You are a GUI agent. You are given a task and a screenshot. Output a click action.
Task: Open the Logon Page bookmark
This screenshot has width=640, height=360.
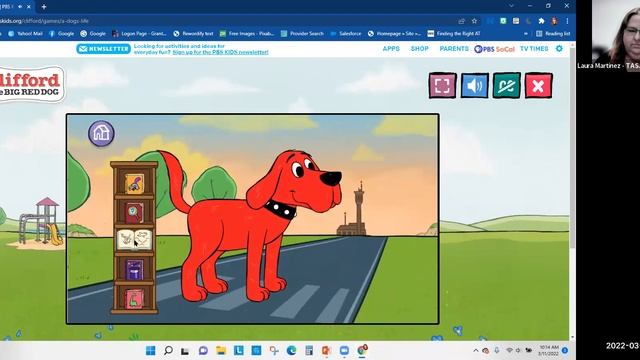point(139,33)
